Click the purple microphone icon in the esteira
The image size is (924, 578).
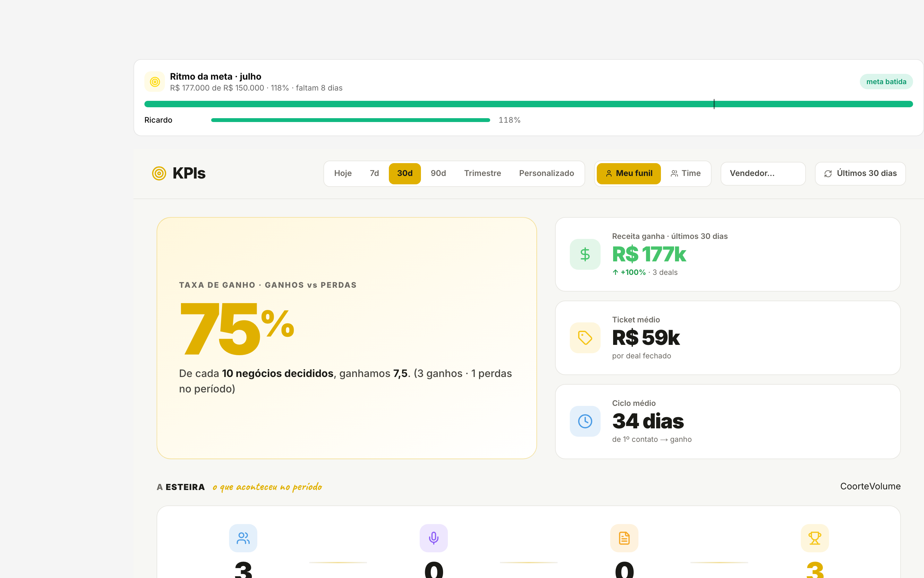click(x=434, y=538)
